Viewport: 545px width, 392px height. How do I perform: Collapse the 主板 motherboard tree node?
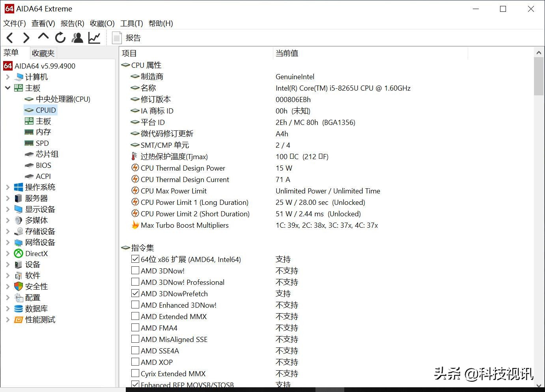coord(7,88)
